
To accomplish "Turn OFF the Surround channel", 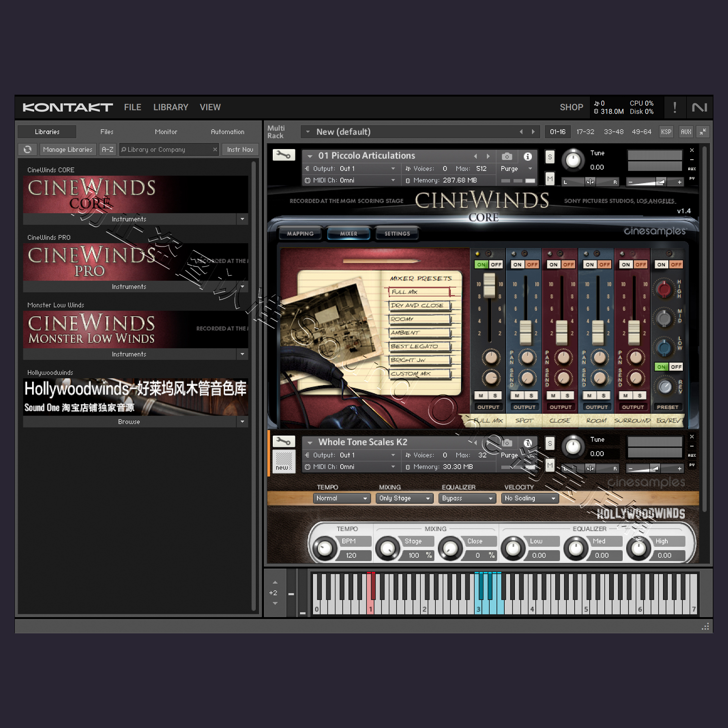I will [x=641, y=265].
